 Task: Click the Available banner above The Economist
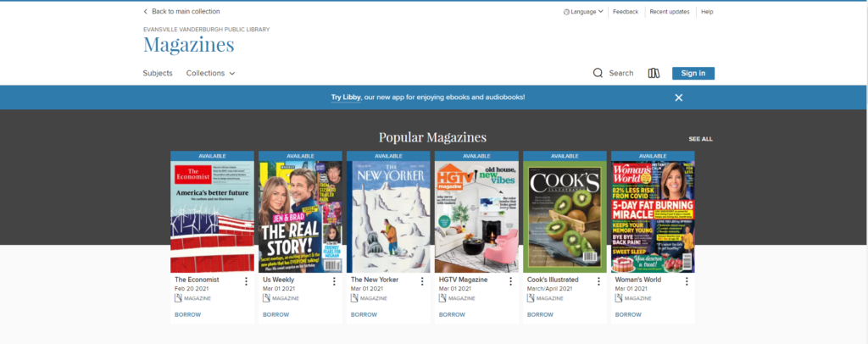point(212,156)
